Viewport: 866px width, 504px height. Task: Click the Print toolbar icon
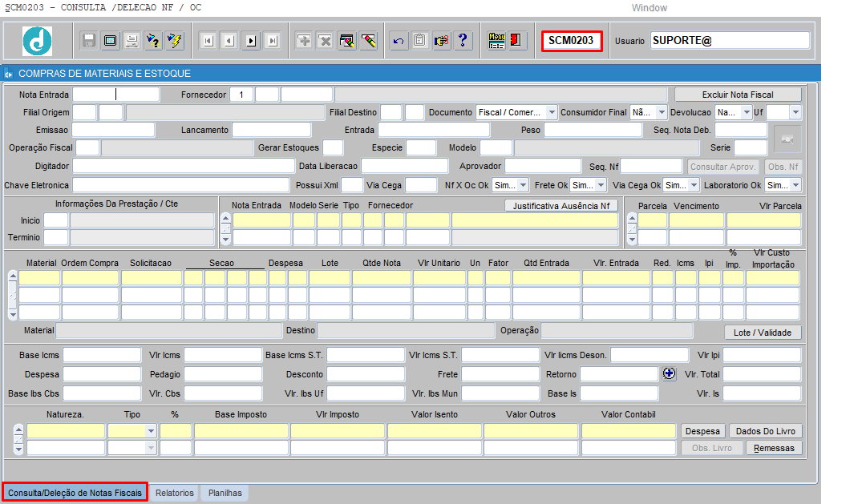pos(132,41)
